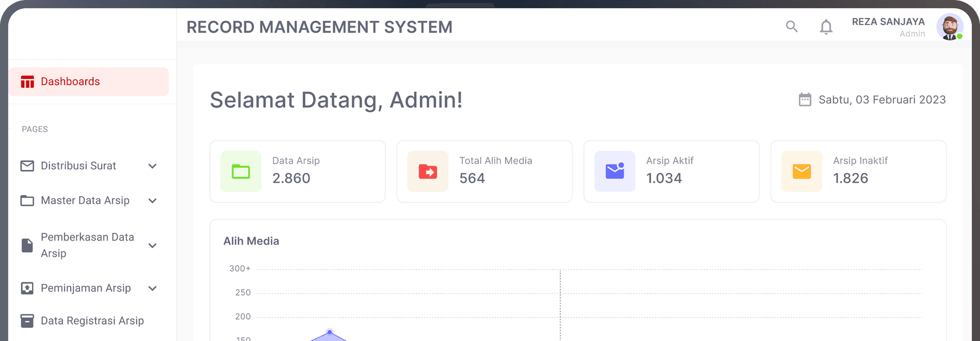
Task: Click the REZA SANJAYA user name
Action: (x=888, y=21)
